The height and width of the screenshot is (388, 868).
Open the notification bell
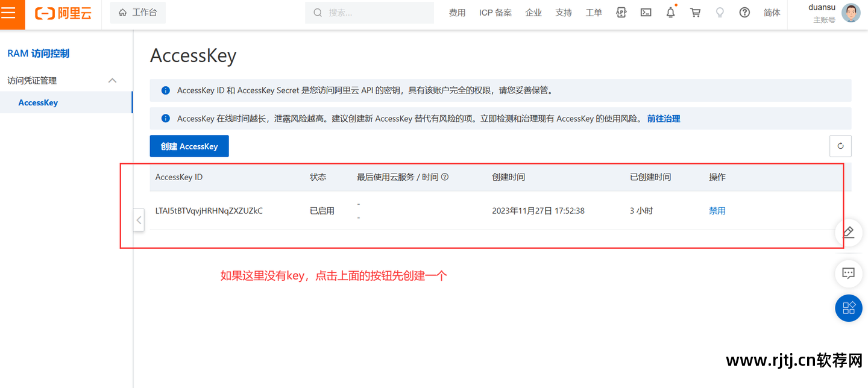(670, 13)
